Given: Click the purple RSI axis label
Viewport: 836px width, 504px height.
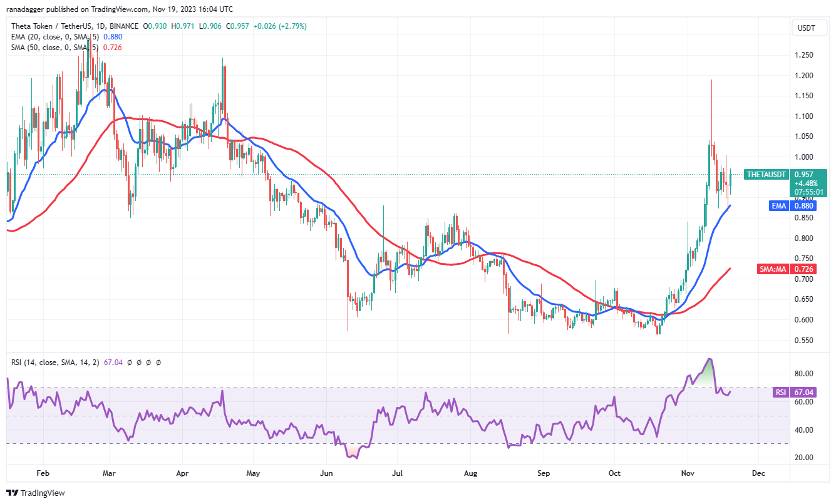Looking at the screenshot, I should pyautogui.click(x=780, y=393).
